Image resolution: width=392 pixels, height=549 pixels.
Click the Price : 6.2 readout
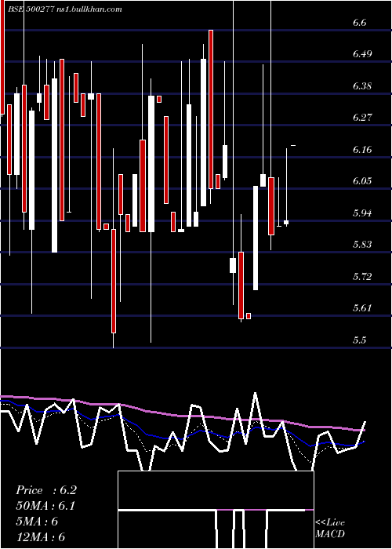(45, 490)
